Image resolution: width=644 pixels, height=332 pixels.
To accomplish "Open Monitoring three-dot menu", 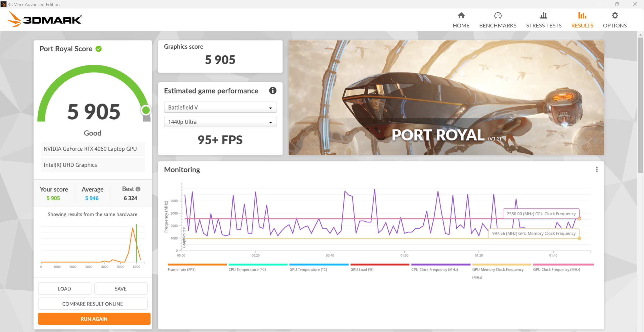I will [x=597, y=170].
